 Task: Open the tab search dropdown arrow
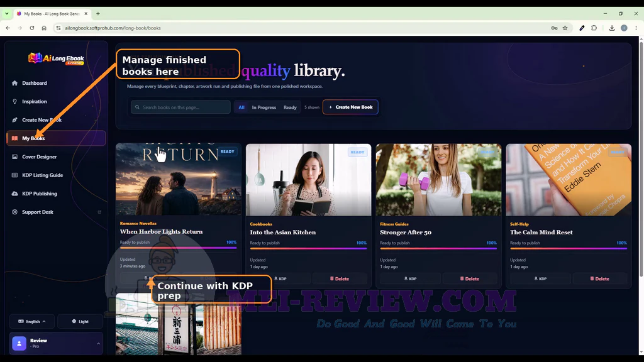pyautogui.click(x=6, y=14)
